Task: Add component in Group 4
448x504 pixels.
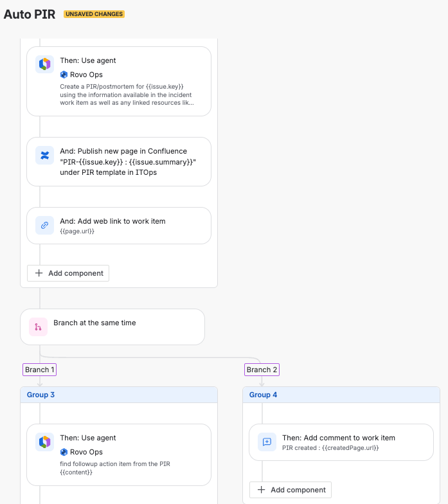Action: [291, 490]
